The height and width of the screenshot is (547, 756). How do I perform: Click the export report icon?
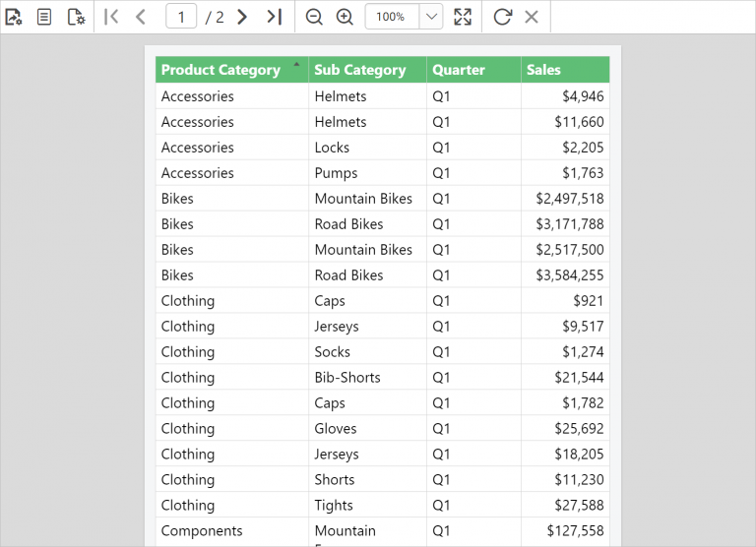[x=14, y=17]
